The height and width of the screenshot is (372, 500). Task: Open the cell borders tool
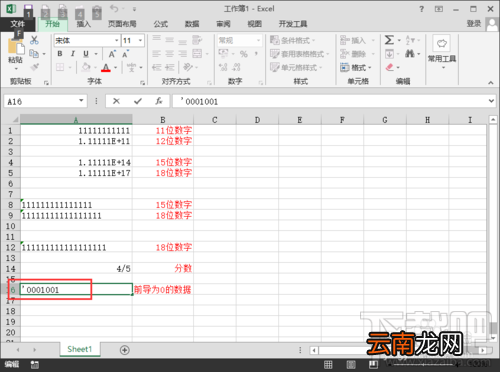pos(60,67)
